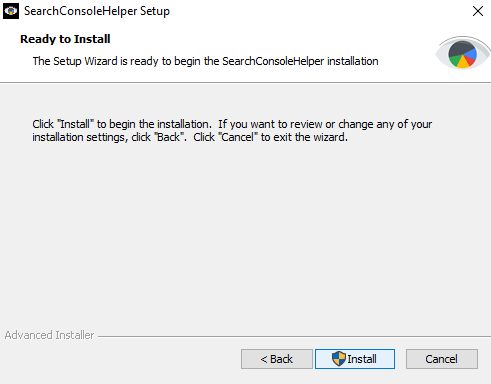Click the UAC shield icon on Install
491x384 pixels.
point(339,359)
